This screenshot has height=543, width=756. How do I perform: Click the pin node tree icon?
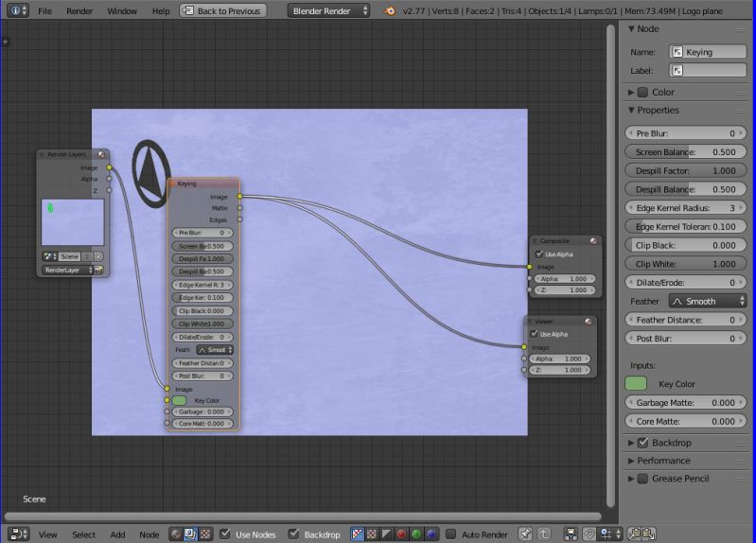point(525,534)
